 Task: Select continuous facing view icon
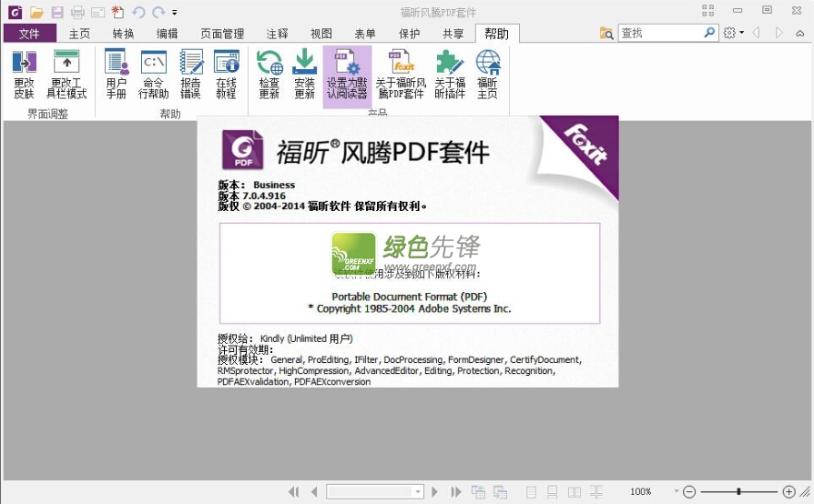pyautogui.click(x=596, y=491)
